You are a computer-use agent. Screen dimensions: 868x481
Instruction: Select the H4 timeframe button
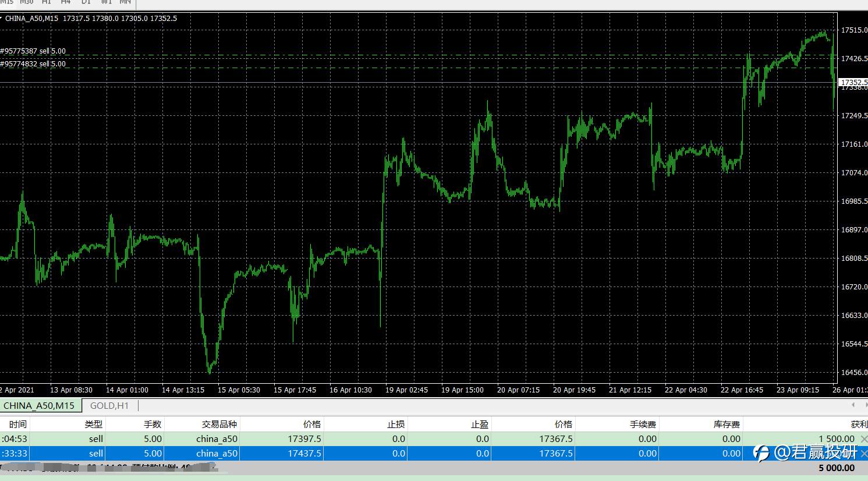point(66,2)
